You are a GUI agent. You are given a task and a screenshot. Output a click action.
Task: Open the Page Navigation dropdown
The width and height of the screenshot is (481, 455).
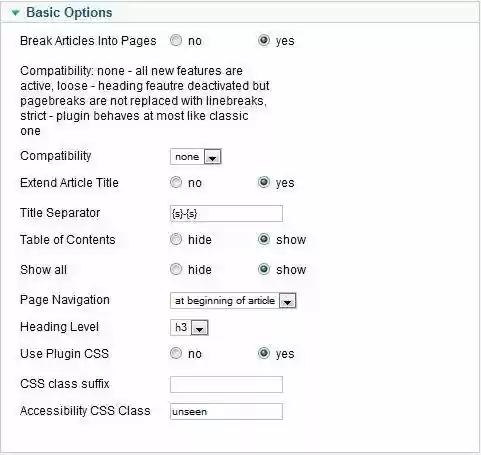point(233,301)
